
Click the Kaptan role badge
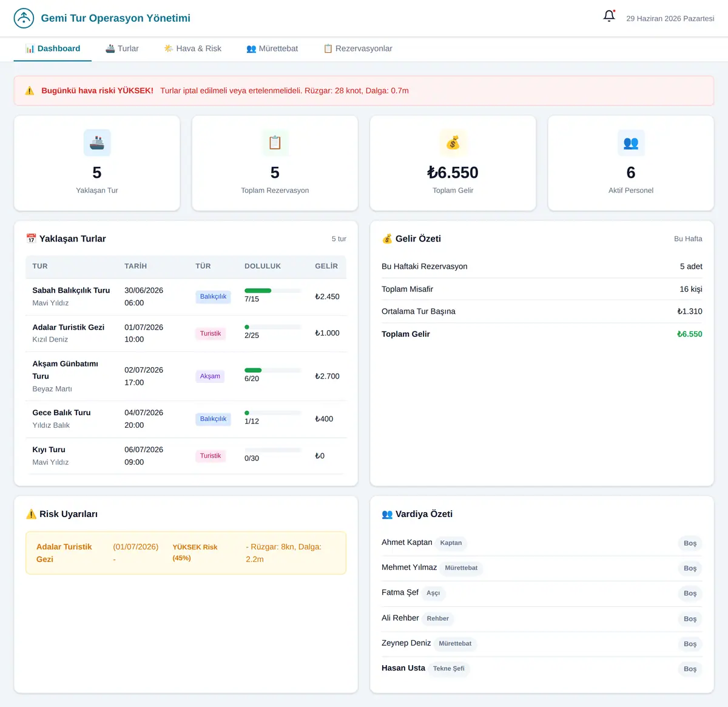pos(451,543)
